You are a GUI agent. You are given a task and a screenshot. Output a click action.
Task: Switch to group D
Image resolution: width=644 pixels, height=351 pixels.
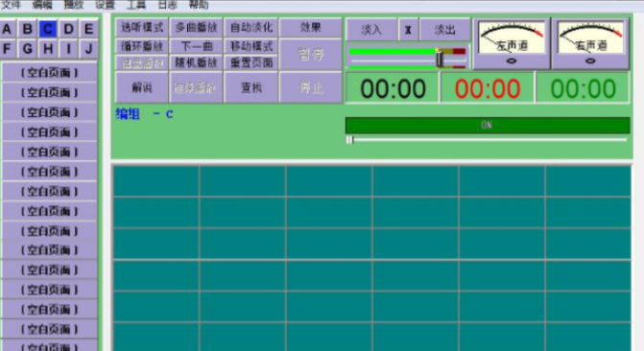click(68, 29)
